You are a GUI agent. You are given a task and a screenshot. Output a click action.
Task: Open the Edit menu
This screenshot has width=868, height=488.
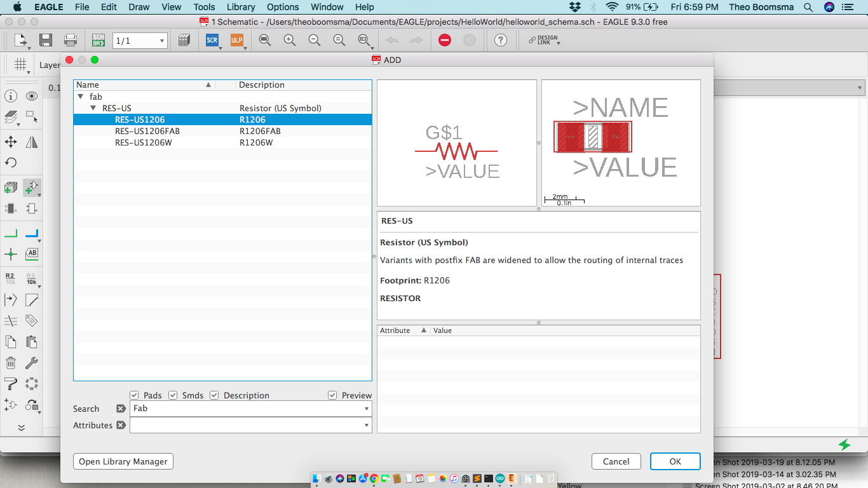pyautogui.click(x=109, y=7)
